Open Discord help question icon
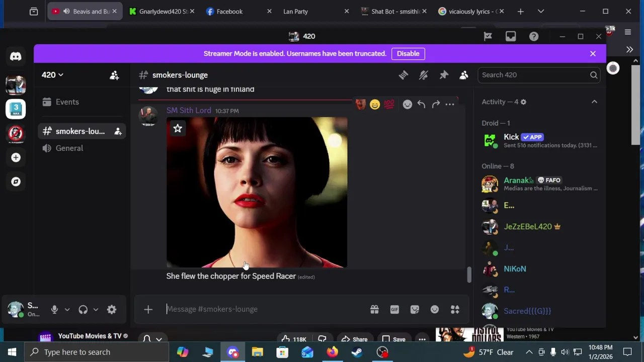Viewport: 644px width, 362px height. point(534,36)
